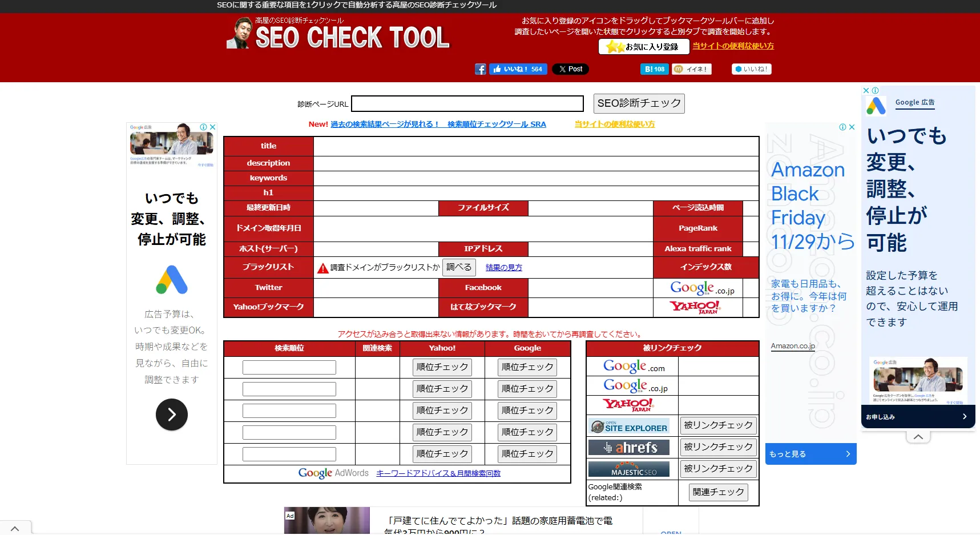Focus the fourth 検索順位 keyword field
The height and width of the screenshot is (535, 980).
click(289, 432)
